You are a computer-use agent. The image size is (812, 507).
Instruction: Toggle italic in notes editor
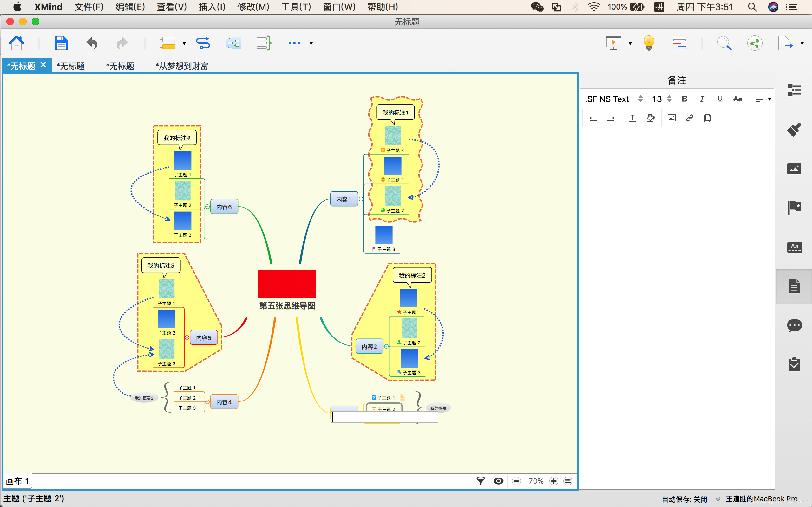pyautogui.click(x=702, y=99)
